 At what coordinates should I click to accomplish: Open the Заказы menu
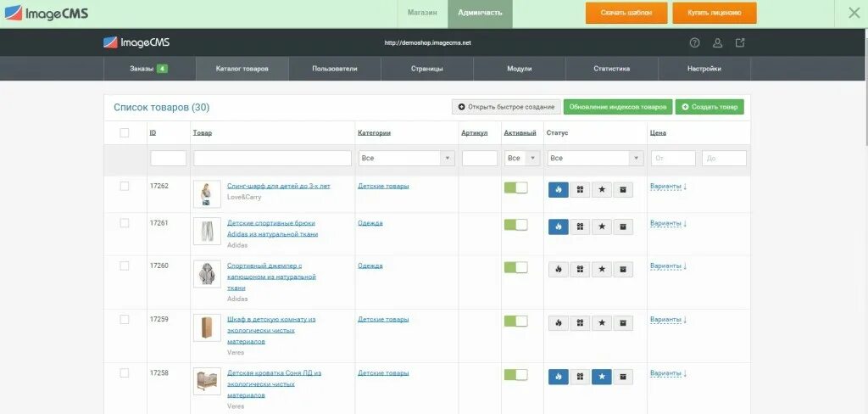(149, 69)
